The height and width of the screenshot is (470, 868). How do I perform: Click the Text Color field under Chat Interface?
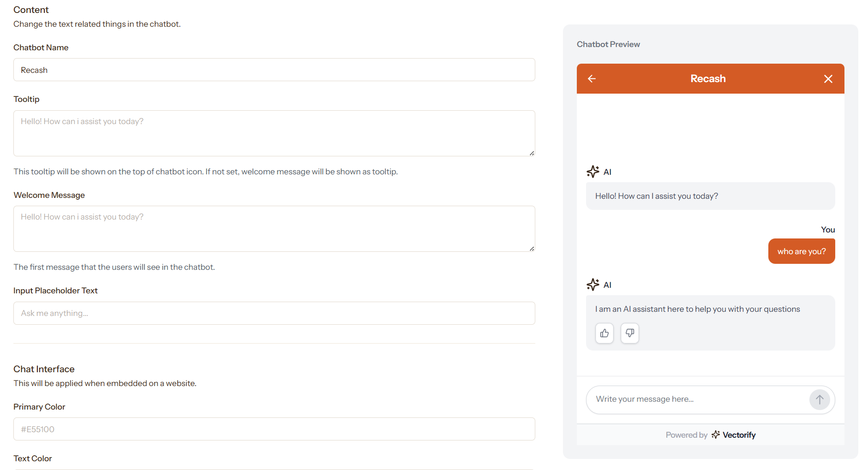tap(274, 468)
